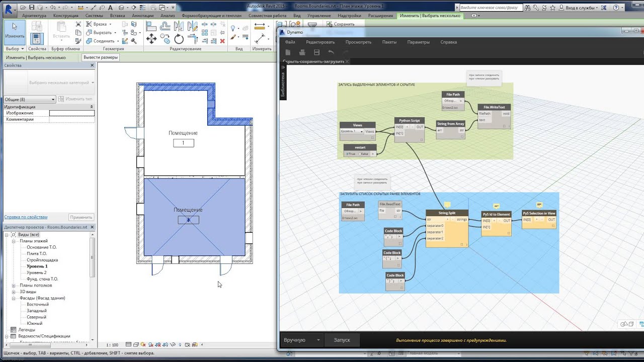
Task: Open Dynamo Файл menu
Action: pyautogui.click(x=290, y=42)
